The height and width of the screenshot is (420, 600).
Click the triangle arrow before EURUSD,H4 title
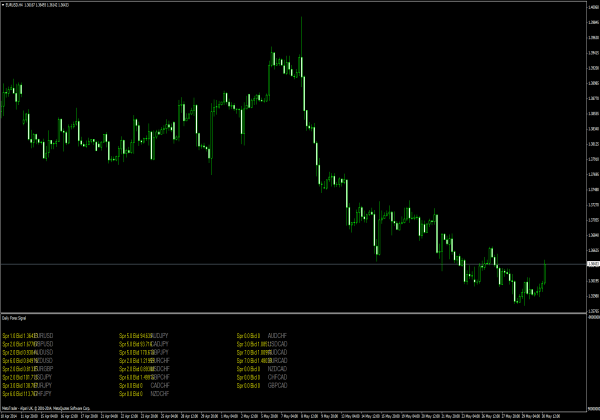tap(3, 4)
